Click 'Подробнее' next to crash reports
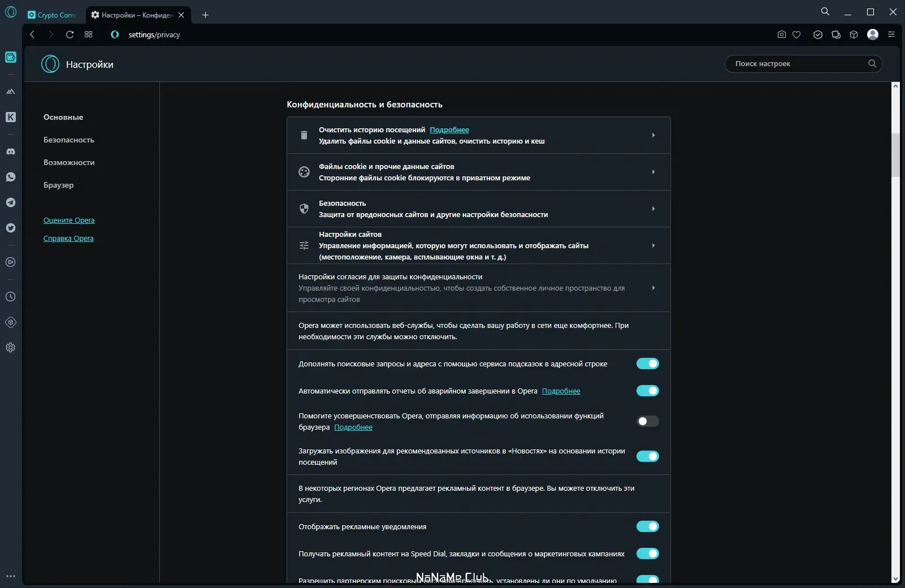Viewport: 905px width, 588px height. [x=561, y=391]
